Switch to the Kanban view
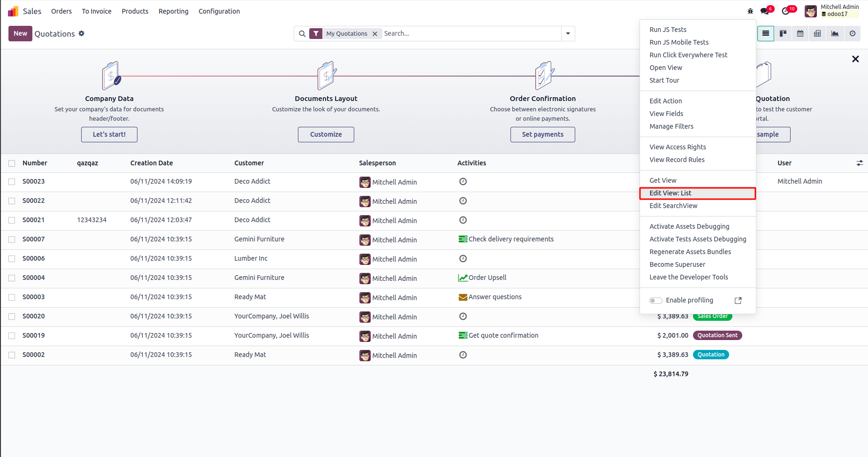The height and width of the screenshot is (457, 868). click(x=783, y=33)
